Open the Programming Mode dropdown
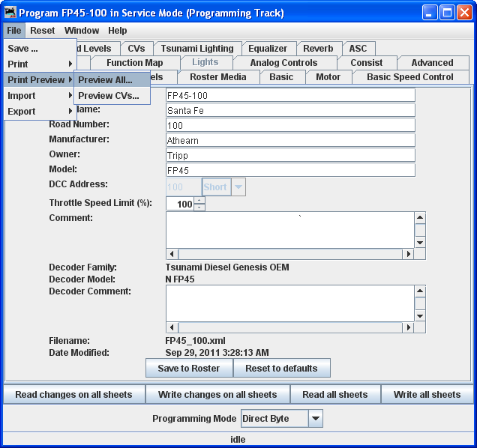The width and height of the screenshot is (477, 448). tap(316, 419)
